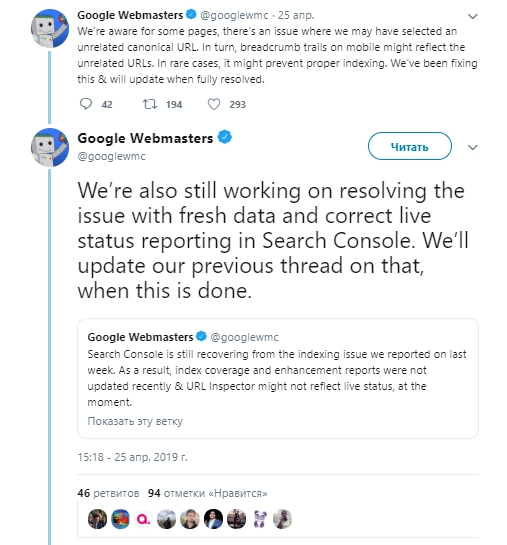Viewport: 507px width, 545px height.
Task: Click the retweet icon showing 194
Action: click(150, 104)
